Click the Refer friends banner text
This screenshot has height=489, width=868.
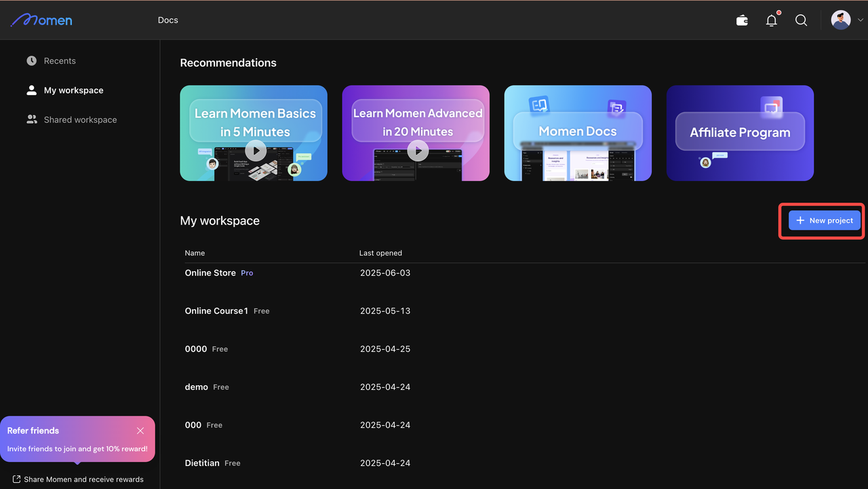point(33,431)
